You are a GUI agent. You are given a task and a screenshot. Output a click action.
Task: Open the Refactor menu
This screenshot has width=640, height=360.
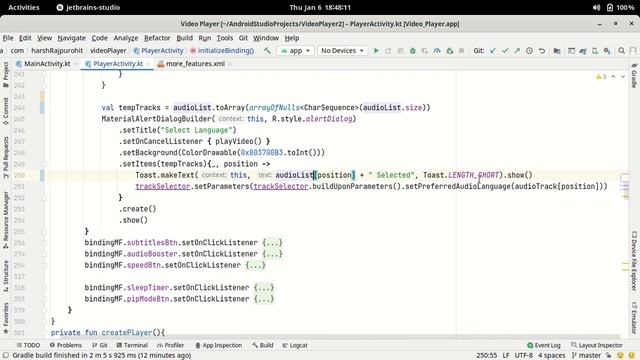157,38
